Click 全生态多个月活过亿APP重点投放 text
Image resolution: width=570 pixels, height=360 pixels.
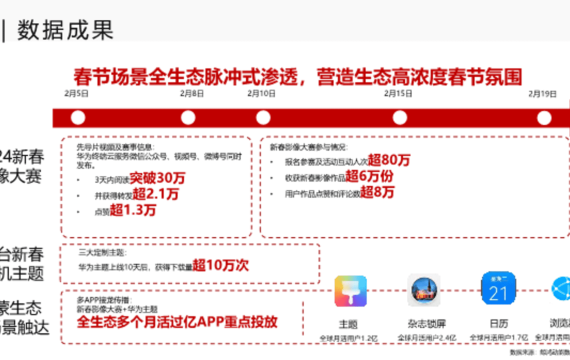tap(177, 322)
